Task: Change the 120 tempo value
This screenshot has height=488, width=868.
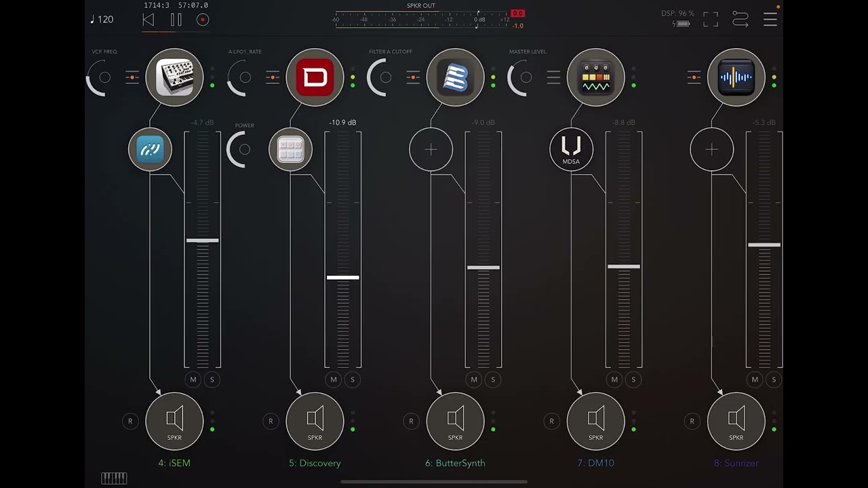Action: pos(102,19)
